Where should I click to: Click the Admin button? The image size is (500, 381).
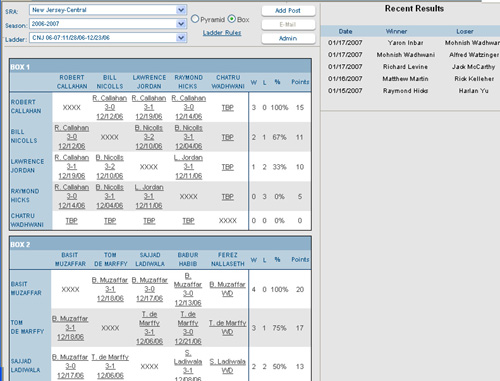pos(288,38)
